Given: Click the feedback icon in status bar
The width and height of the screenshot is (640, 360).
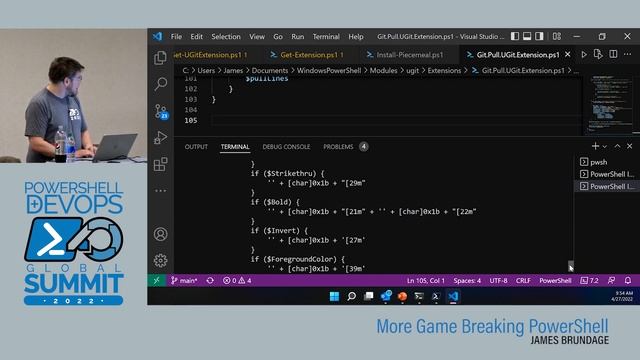Looking at the screenshot, I should (611, 280).
